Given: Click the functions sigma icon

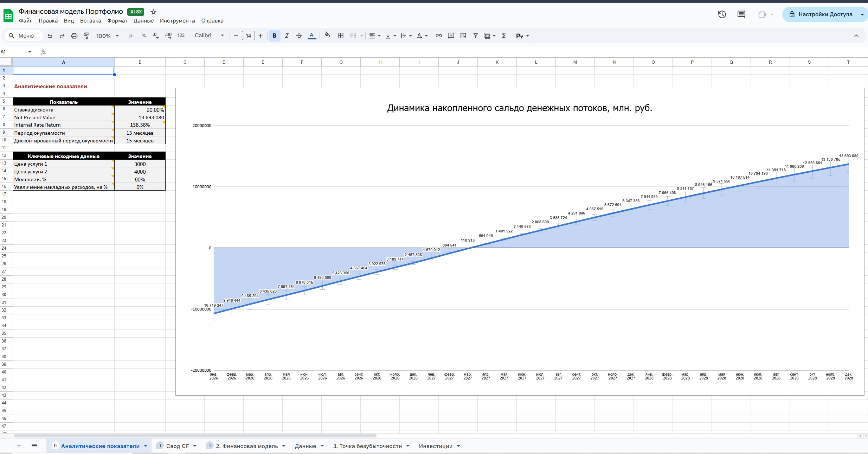Looking at the screenshot, I should (504, 36).
